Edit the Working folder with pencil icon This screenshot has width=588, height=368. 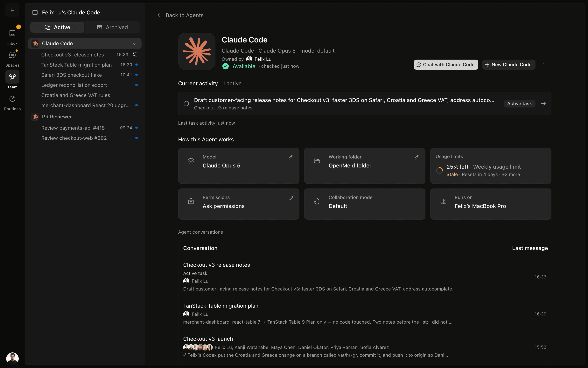[x=417, y=158]
